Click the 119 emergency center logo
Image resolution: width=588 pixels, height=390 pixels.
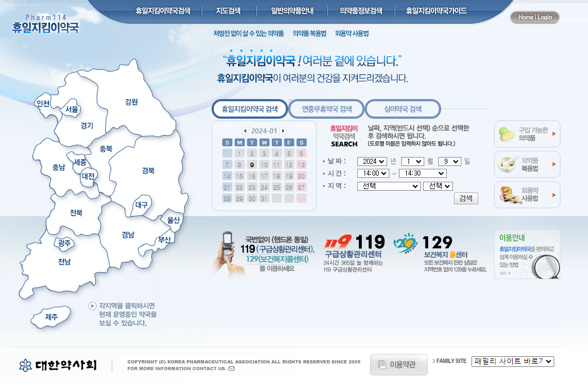click(x=338, y=241)
